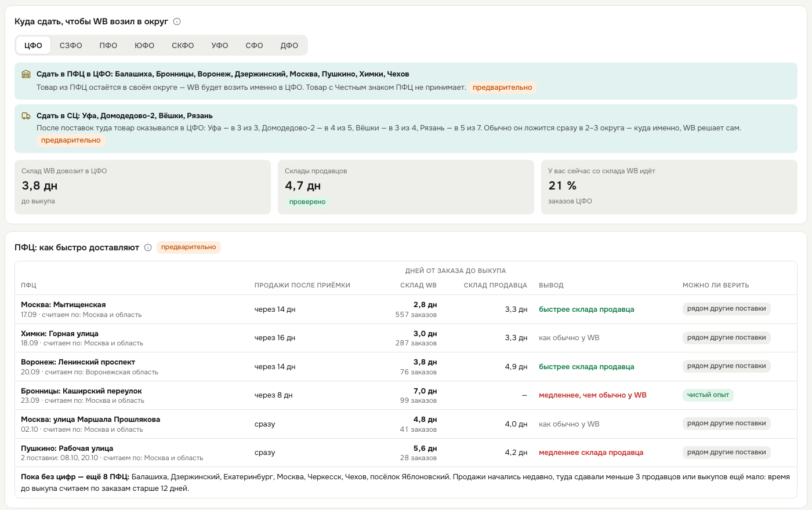Click the badge in the Москва: Мытищенская row

[727, 309]
